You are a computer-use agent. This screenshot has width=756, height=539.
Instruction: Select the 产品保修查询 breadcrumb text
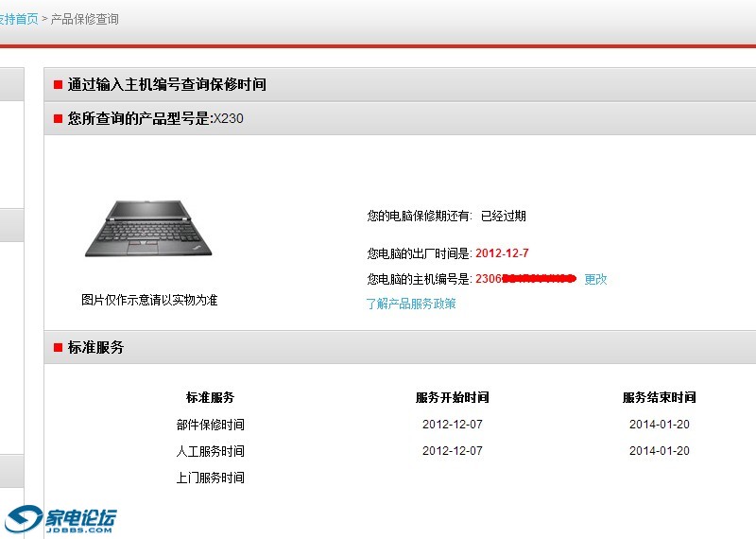85,19
